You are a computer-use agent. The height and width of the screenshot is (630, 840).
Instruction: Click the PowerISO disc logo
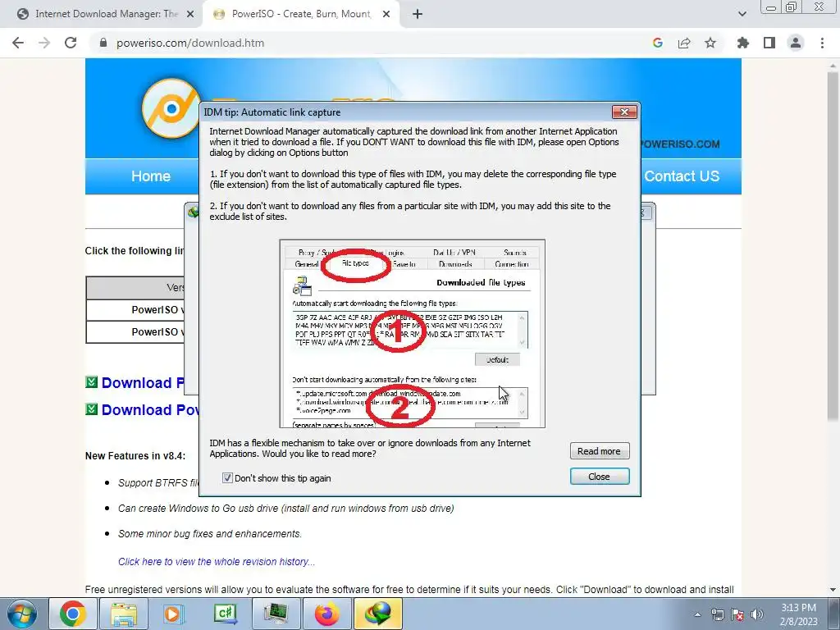171,109
